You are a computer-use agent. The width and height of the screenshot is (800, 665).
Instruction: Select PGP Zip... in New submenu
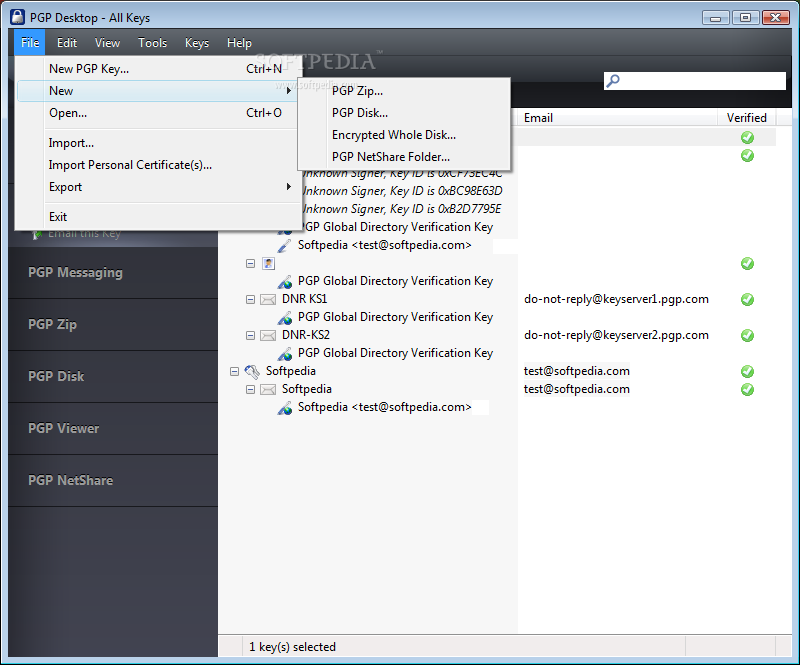(404, 91)
